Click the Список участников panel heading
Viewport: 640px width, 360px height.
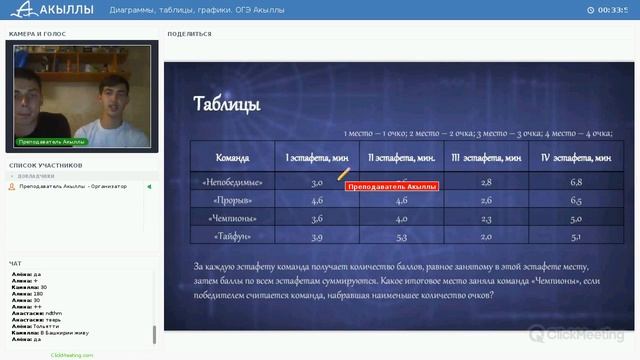[46, 165]
